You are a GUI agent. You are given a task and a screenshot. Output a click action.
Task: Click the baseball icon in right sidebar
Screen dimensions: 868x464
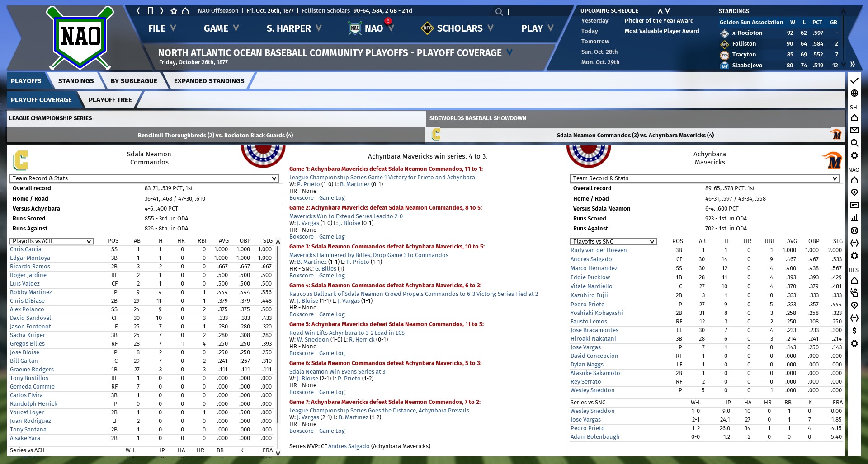(x=854, y=230)
